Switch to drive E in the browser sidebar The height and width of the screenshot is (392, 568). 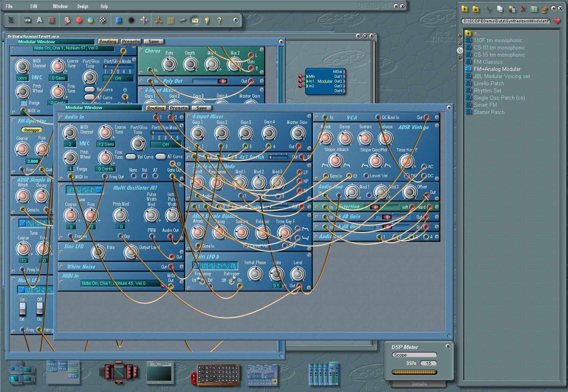pos(460,57)
